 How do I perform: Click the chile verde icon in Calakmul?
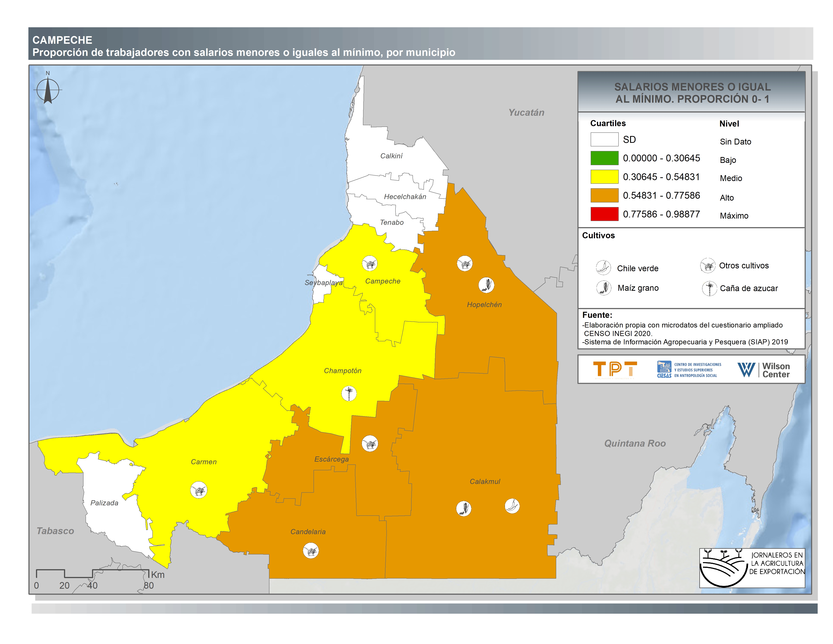(x=512, y=506)
